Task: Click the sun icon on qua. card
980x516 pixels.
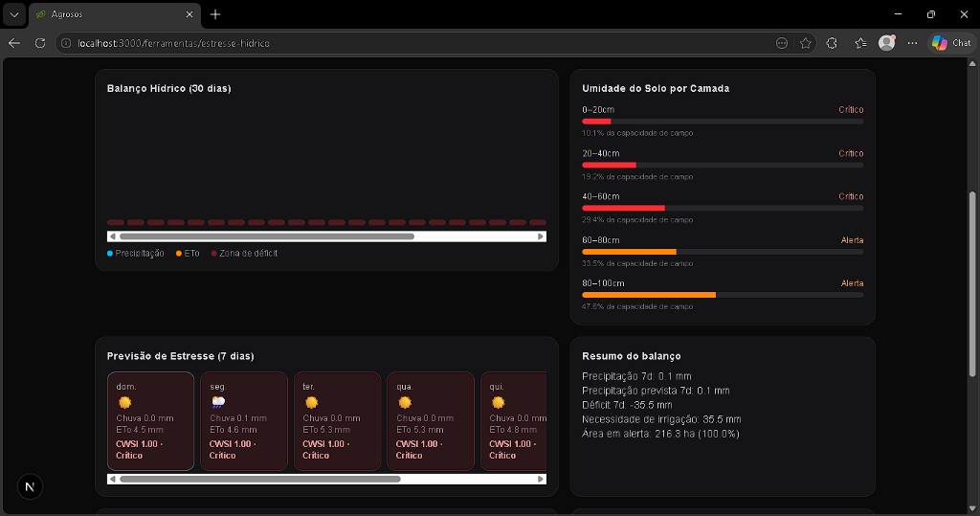Action: [x=405, y=402]
